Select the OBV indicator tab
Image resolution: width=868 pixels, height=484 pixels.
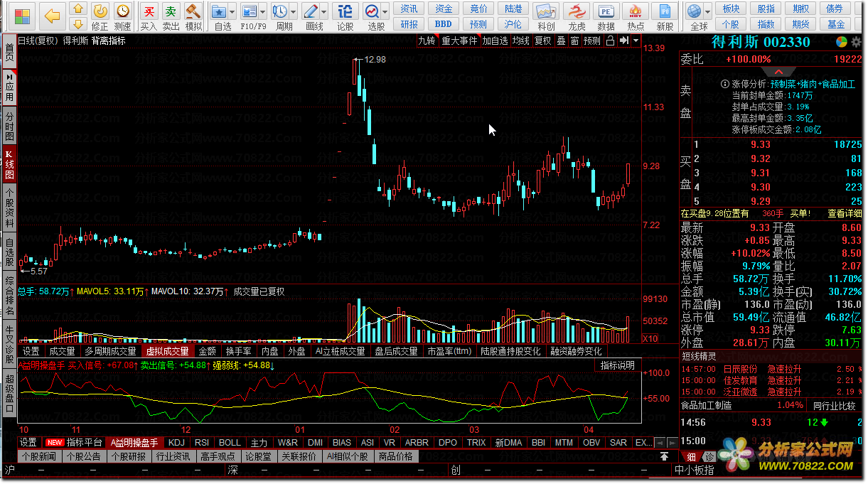point(591,442)
